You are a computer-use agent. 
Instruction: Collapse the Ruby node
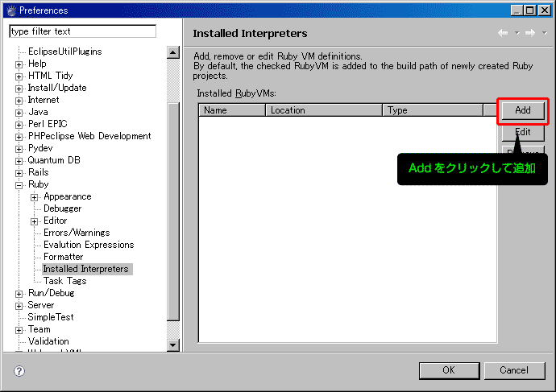[19, 185]
